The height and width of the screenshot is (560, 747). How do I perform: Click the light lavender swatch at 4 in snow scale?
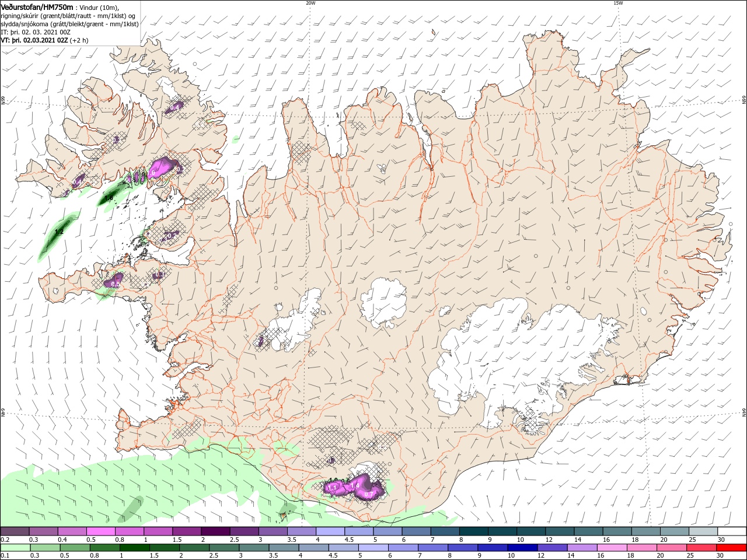point(329,531)
